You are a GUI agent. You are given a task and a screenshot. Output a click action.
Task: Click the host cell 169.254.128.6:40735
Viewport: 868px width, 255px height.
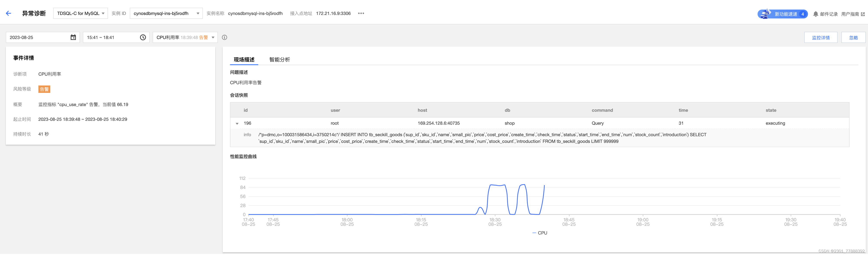438,123
